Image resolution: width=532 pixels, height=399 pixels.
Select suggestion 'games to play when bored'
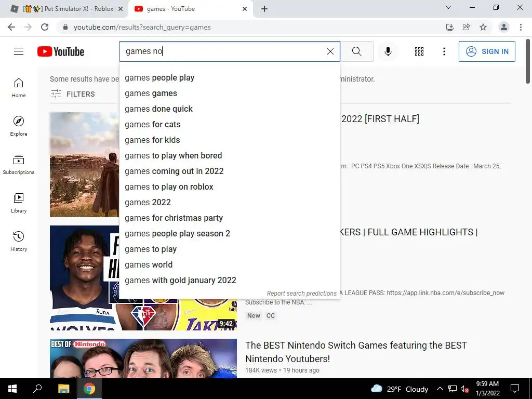229,156
